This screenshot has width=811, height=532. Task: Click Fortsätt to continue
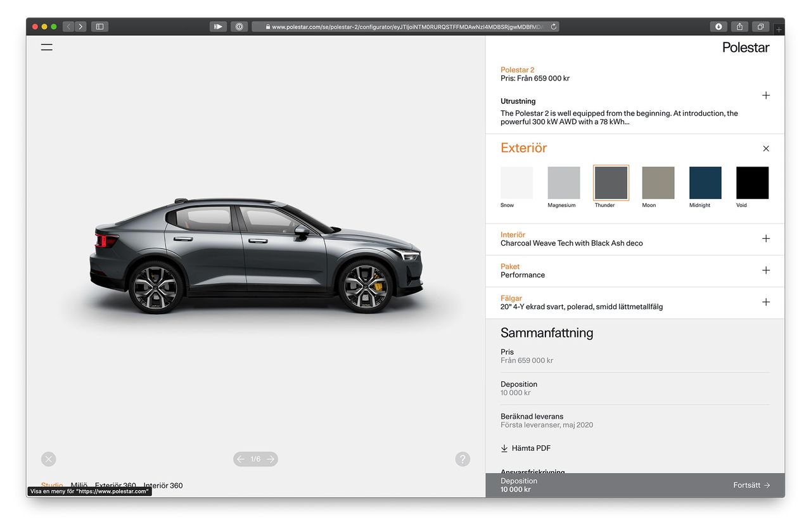coord(751,485)
